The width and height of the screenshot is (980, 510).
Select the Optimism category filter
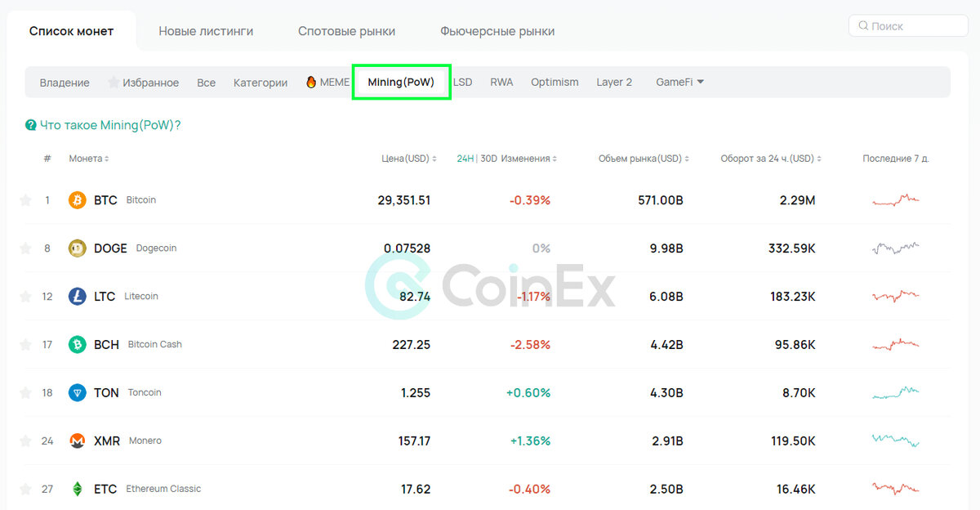(555, 83)
